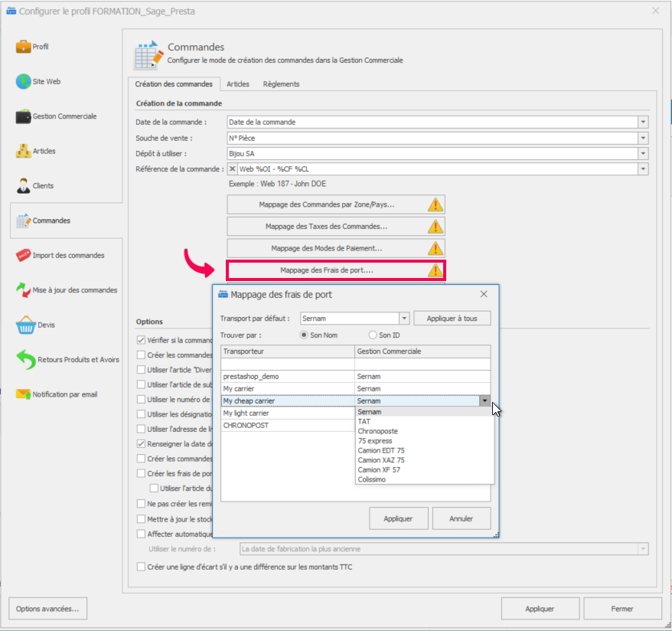The height and width of the screenshot is (631, 672).
Task: Select Gestion Commerciale sidebar icon
Action: pyautogui.click(x=23, y=116)
